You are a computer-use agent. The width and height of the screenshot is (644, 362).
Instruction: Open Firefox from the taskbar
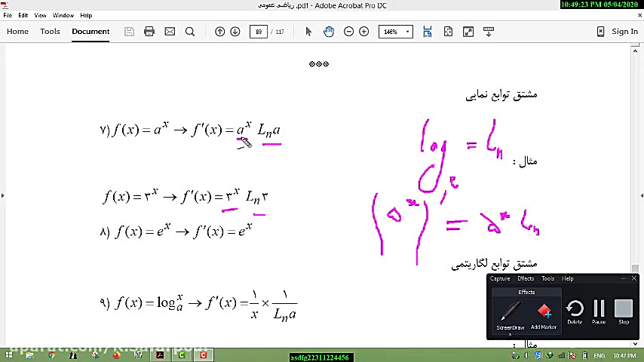[x=117, y=355]
